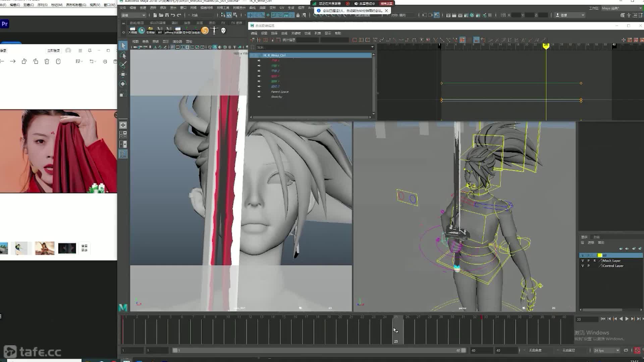Click the 立即登录 login button
644x362 pixels.
[x=54, y=51]
